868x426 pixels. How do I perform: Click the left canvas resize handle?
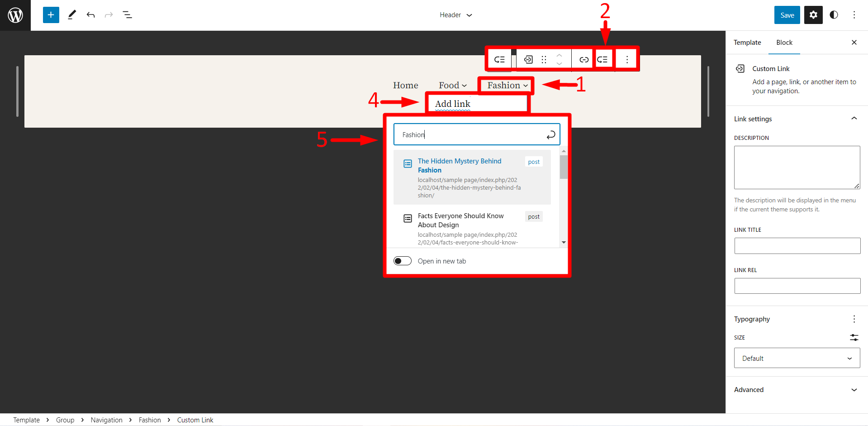click(x=17, y=91)
